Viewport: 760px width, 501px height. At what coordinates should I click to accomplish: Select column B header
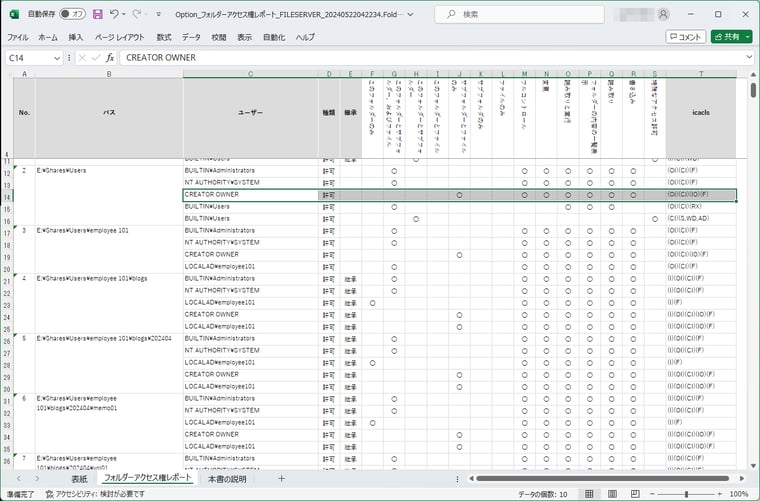click(x=109, y=74)
